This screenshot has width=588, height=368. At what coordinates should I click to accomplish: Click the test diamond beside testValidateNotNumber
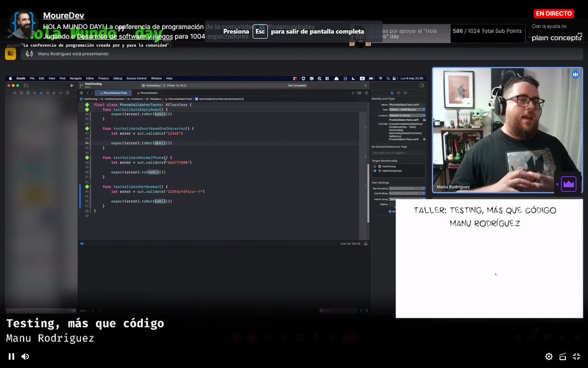(87, 186)
